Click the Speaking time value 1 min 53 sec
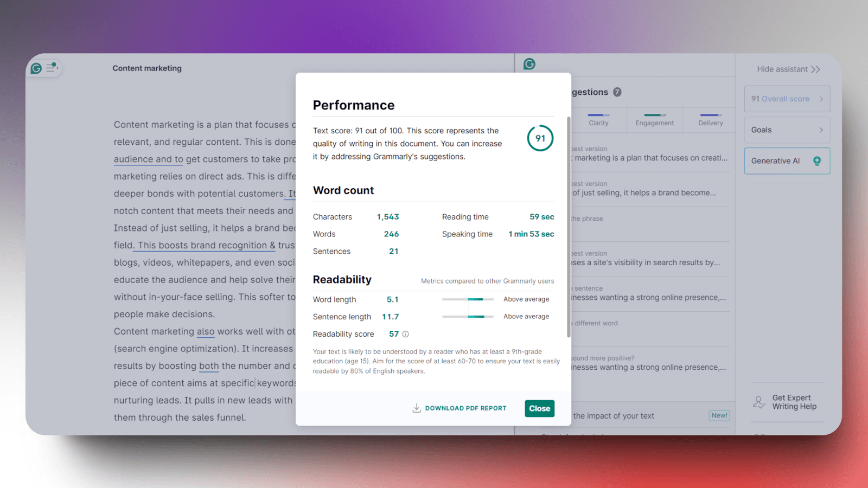 click(531, 234)
